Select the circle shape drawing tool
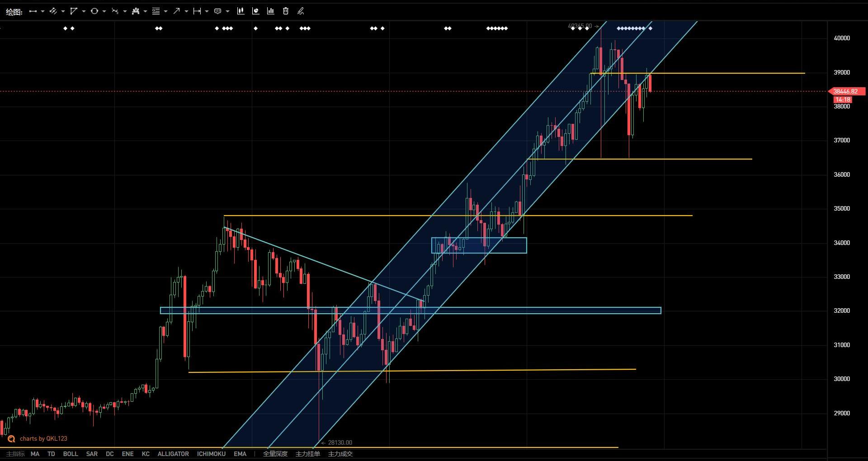Screen dimensions: 868x461 (94, 11)
